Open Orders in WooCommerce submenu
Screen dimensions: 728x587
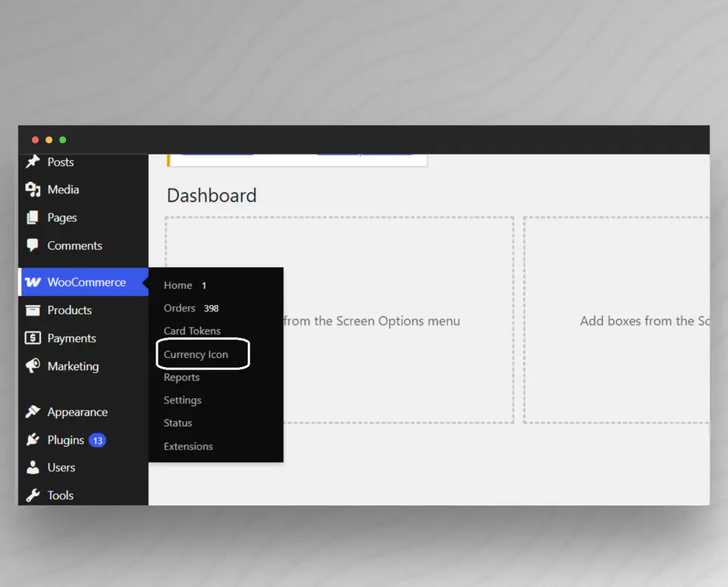[180, 308]
